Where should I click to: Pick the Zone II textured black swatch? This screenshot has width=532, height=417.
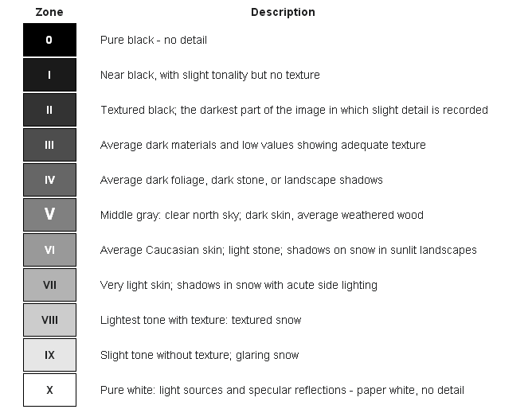(49, 110)
